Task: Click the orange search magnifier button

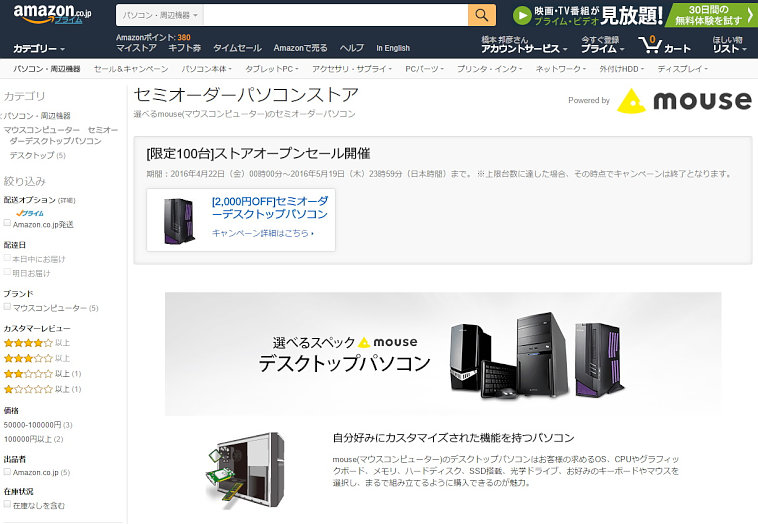Action: pos(481,15)
